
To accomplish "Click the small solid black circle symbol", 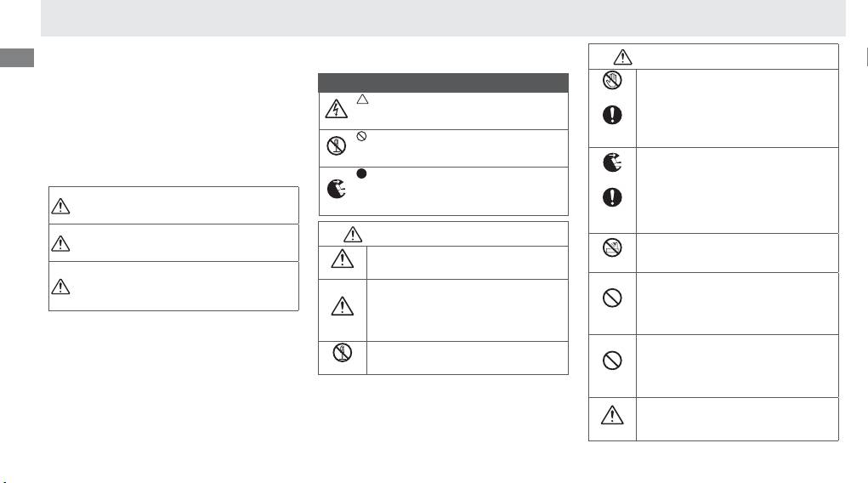I will coord(361,174).
